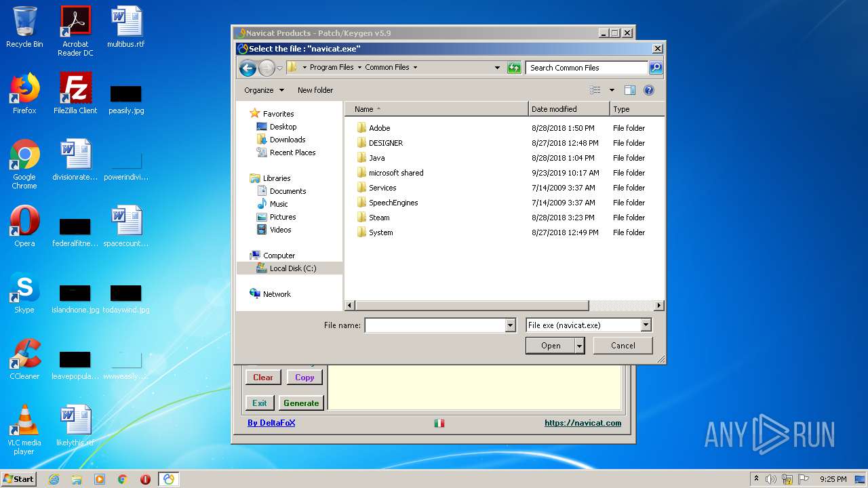Screen dimensions: 868x488
Task: Click the Windows Start button
Action: coord(18,479)
